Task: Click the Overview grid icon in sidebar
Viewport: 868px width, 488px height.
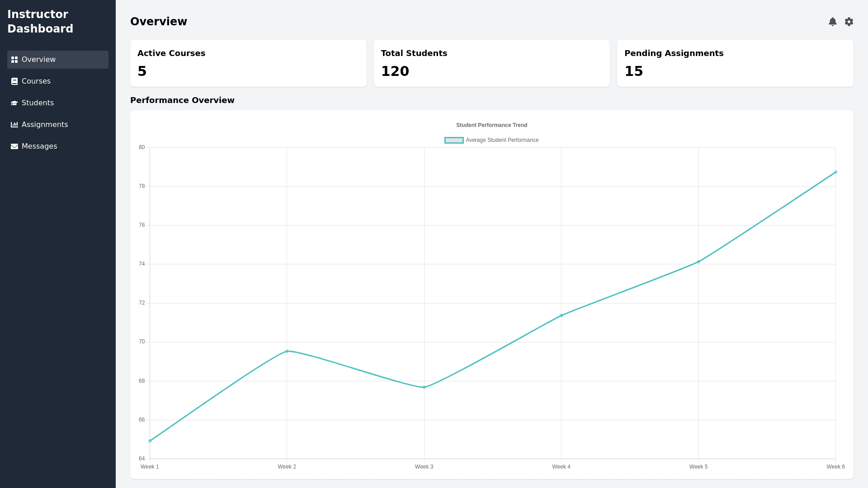Action: [x=14, y=60]
